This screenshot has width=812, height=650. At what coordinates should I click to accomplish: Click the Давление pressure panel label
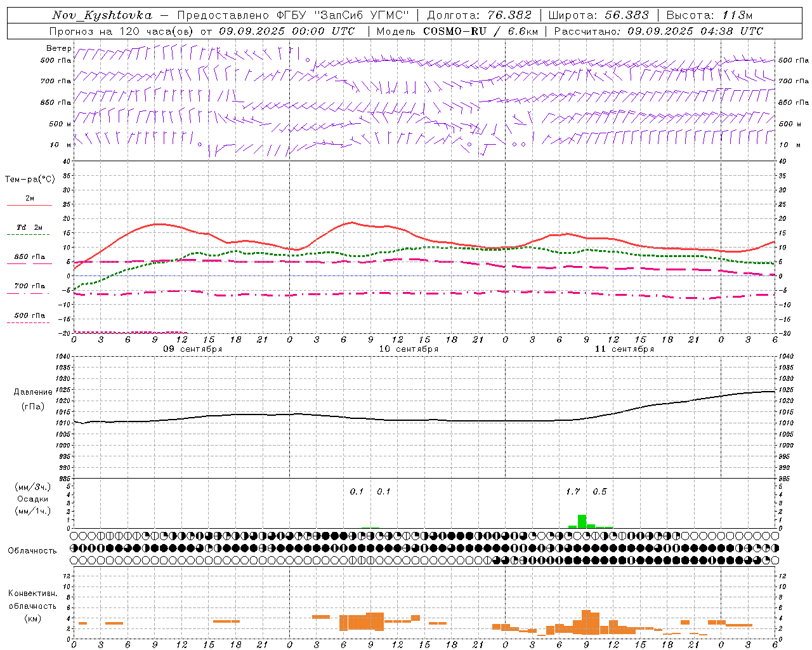pos(33,392)
